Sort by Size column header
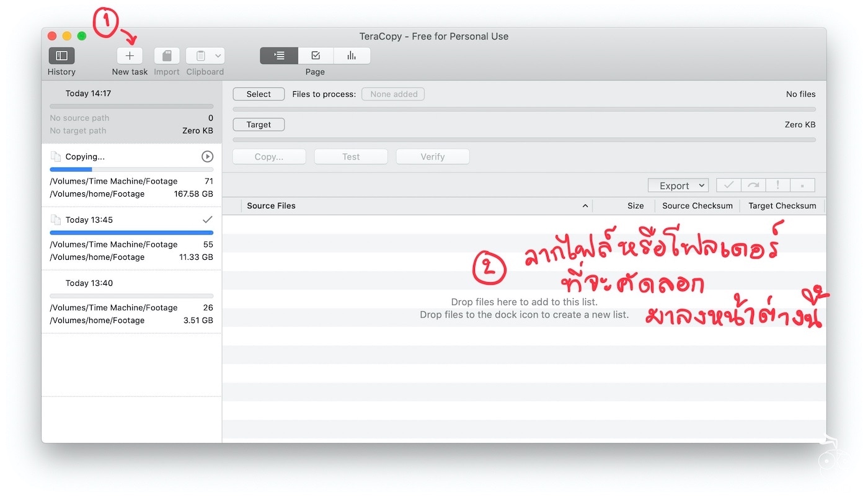 pyautogui.click(x=623, y=206)
